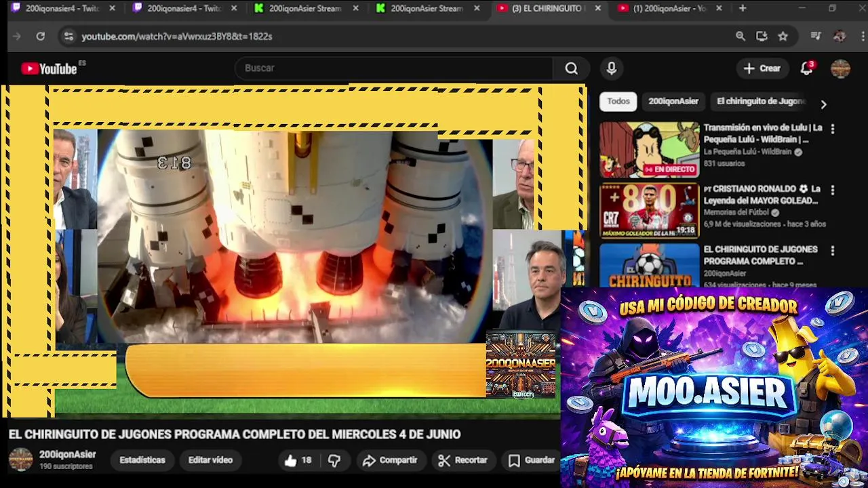Open the Chrome profile avatar in toolbar
Screen dimensions: 868x488
pos(840,37)
